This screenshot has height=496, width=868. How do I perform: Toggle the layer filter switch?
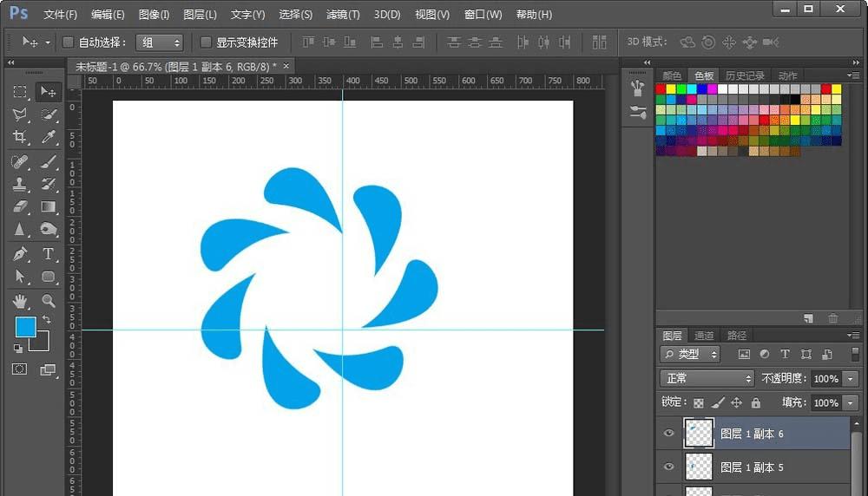(855, 354)
